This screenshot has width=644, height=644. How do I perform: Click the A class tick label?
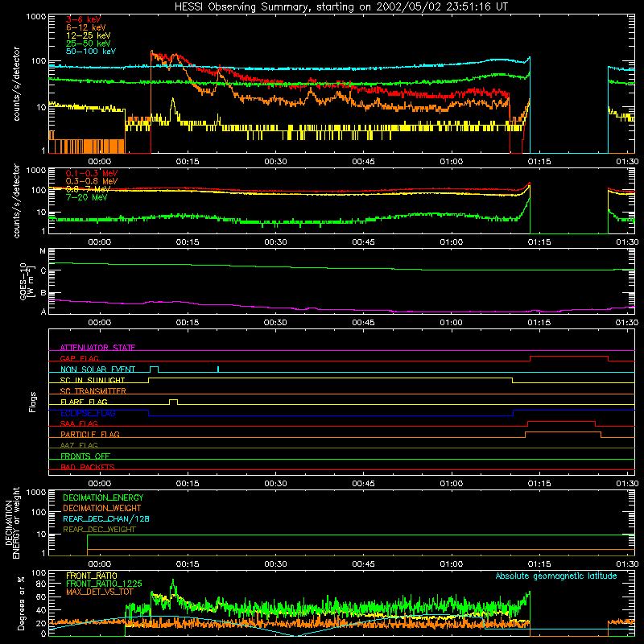[x=43, y=312]
